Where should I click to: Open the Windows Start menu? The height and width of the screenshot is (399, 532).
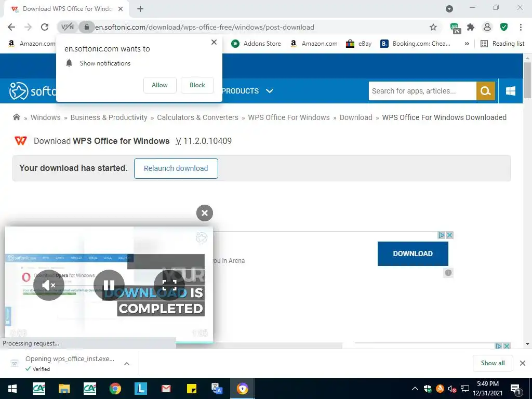[x=12, y=389]
